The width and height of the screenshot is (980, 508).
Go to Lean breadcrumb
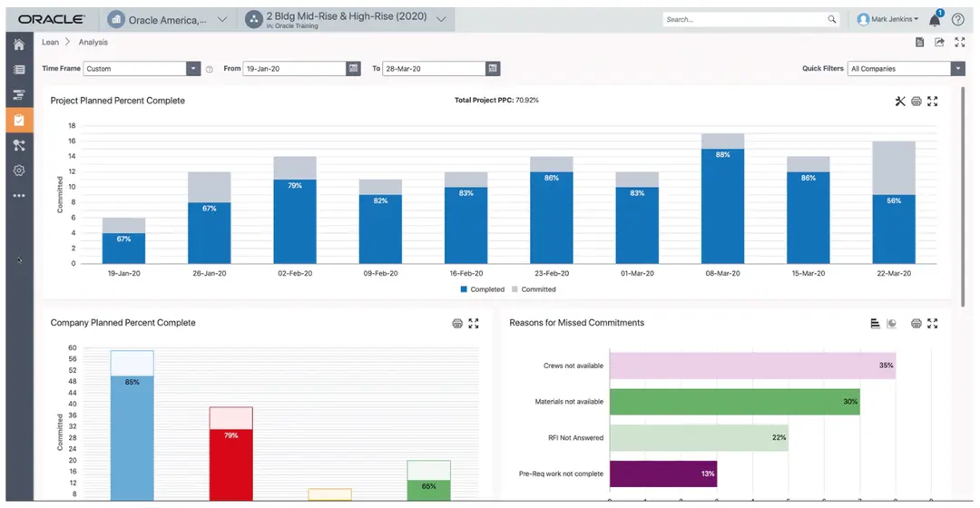pos(50,42)
